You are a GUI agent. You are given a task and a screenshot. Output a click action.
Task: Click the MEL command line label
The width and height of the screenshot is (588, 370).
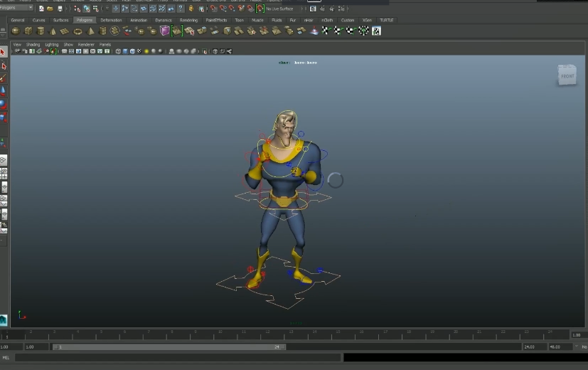(6, 357)
